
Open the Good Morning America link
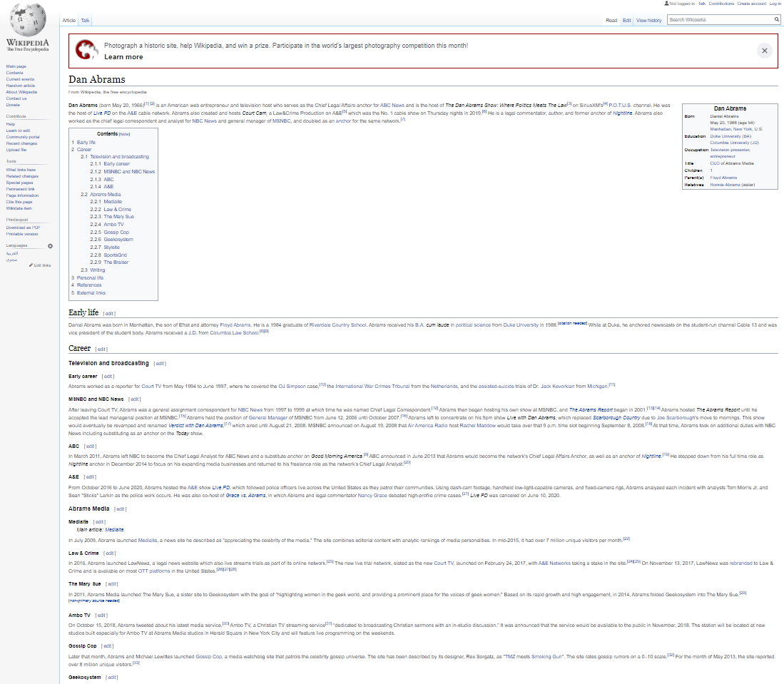pos(337,456)
